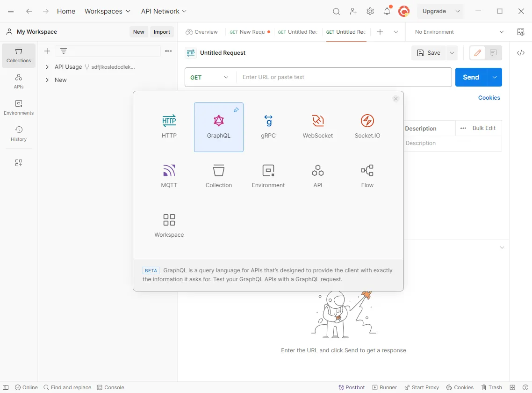Screen dimensions: 532x393
Task: Open Save options dropdown arrow
Action: (x=452, y=53)
